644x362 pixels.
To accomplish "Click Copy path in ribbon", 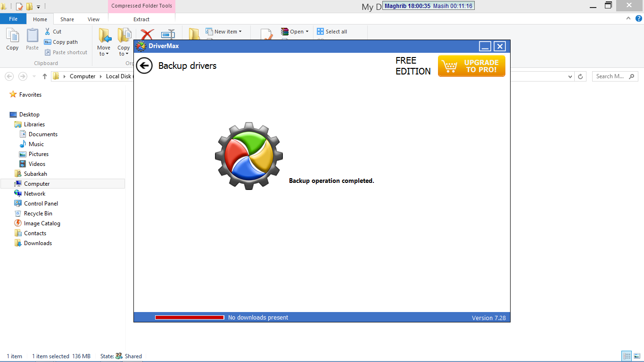I will point(61,42).
